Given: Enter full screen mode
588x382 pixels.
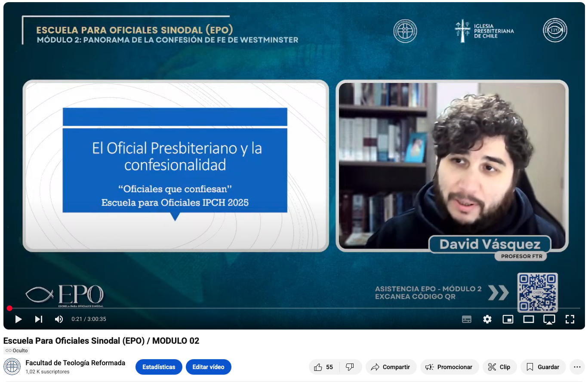Looking at the screenshot, I should (x=570, y=319).
